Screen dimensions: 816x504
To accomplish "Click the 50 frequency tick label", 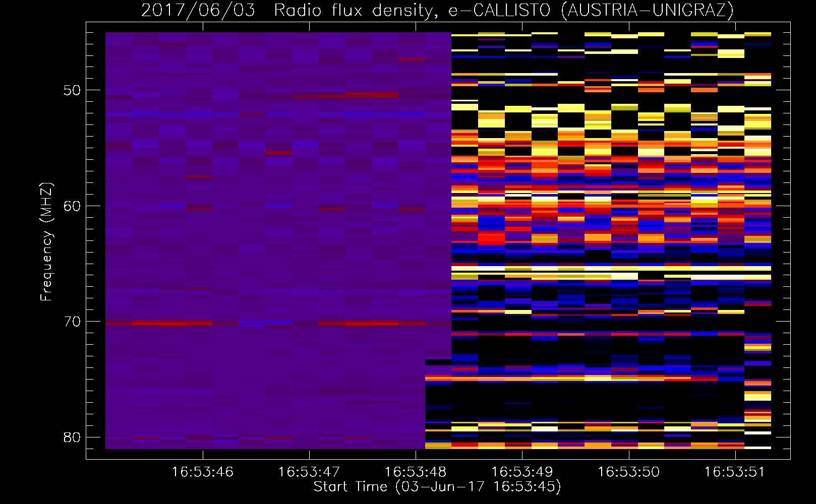I will click(72, 90).
